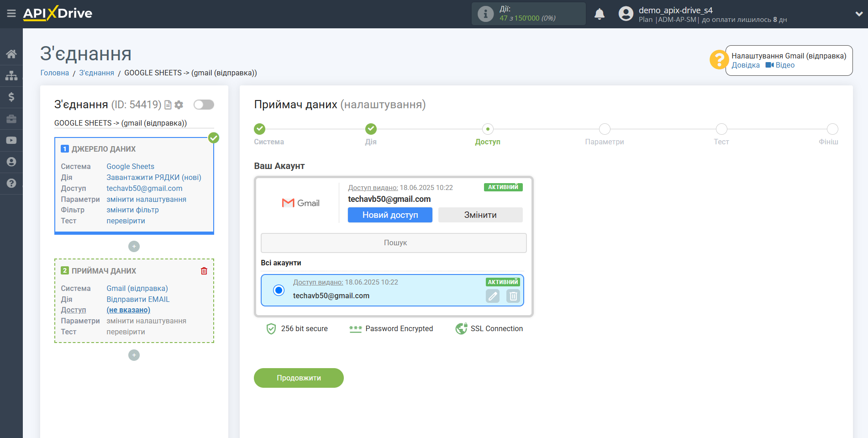Click the Password Encrypted asterisks icon

pos(355,329)
